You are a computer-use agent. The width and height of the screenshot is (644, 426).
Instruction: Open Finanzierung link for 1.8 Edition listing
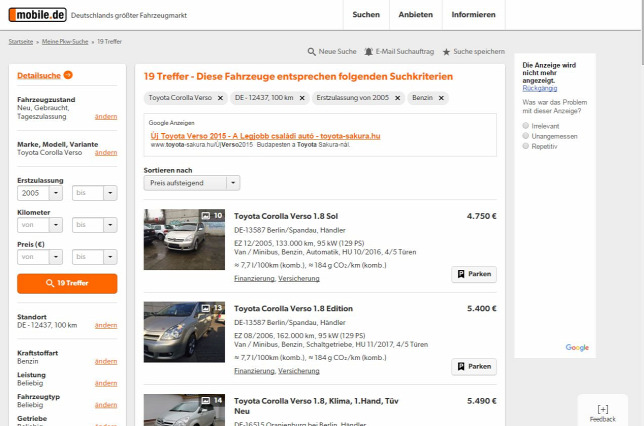[254, 371]
